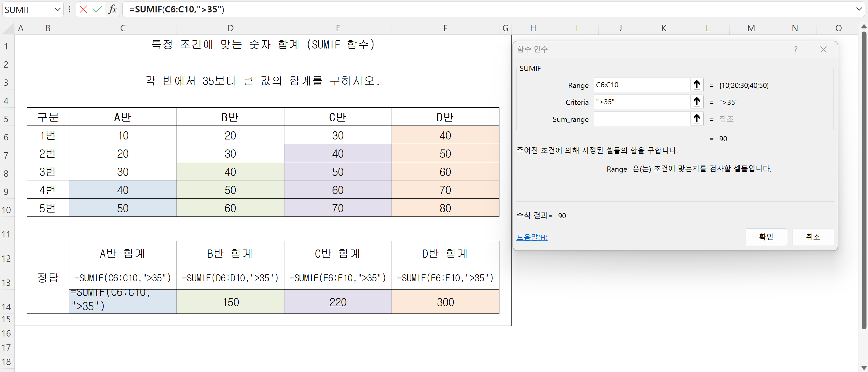The image size is (868, 372).
Task: Click the name box options dots
Action: coord(70,9)
